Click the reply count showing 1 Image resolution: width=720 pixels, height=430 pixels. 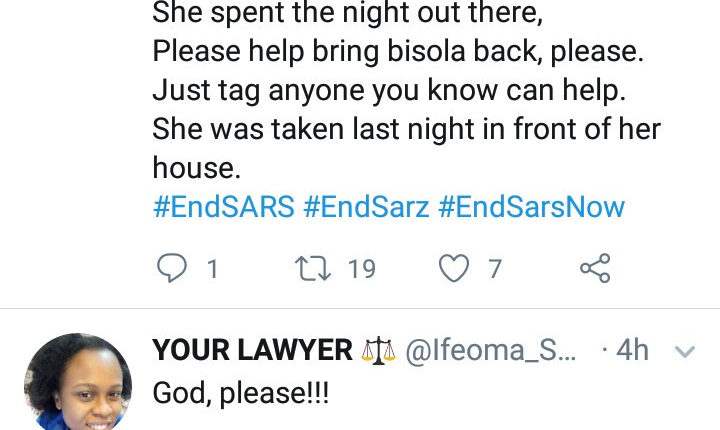click(x=211, y=268)
